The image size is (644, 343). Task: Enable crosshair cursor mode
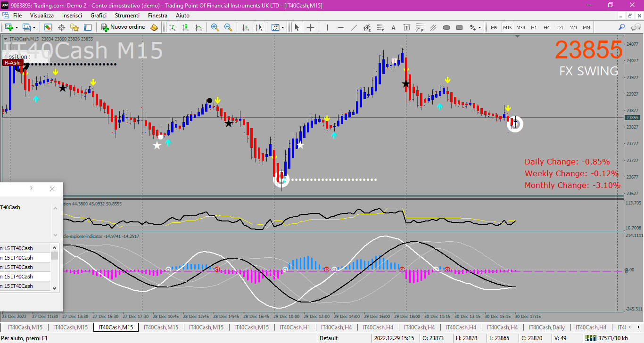point(310,27)
